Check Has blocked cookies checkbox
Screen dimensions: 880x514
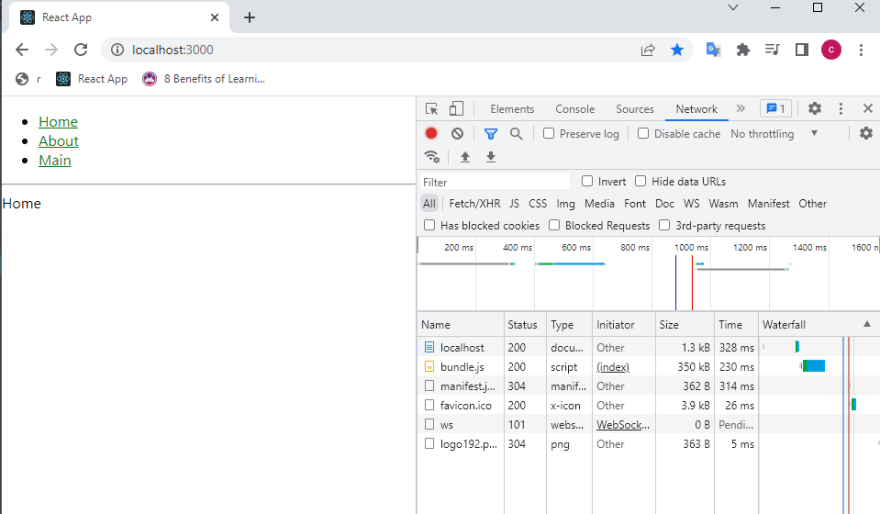[x=429, y=225]
